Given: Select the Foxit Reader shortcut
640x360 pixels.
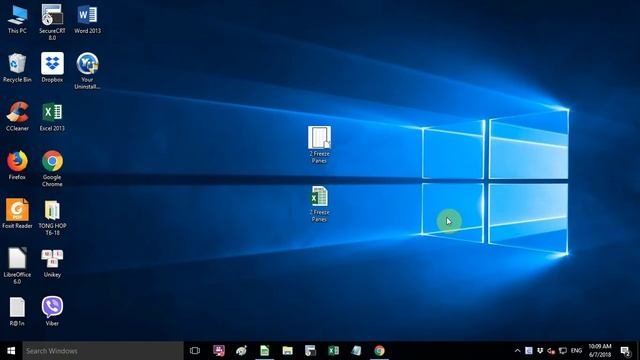Looking at the screenshot, I should (x=17, y=214).
